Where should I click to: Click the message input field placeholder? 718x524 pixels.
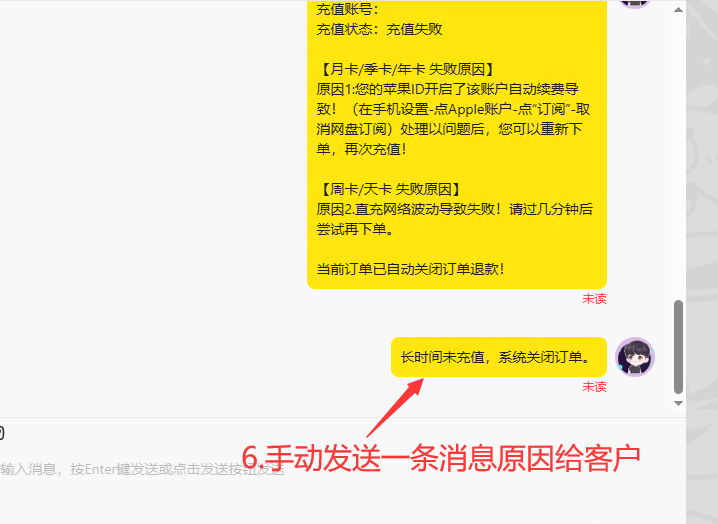click(142, 469)
